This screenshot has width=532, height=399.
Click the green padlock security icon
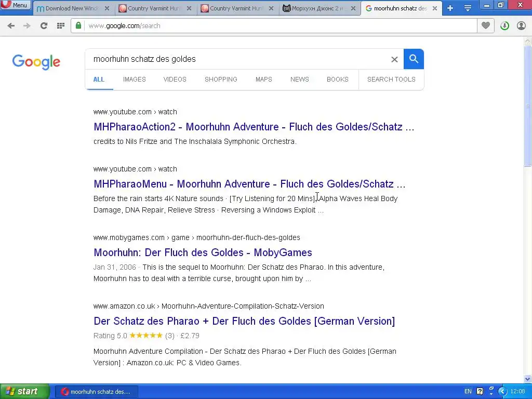pyautogui.click(x=78, y=25)
